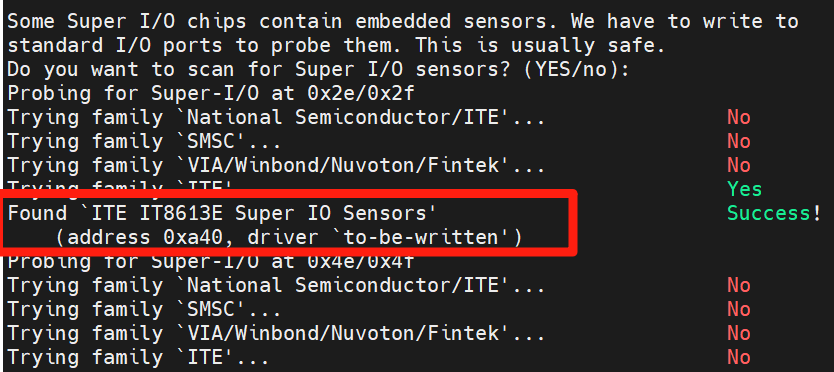
Task: Click 'Probing for Super-I/O at 0x2e/0x2f'
Action: pos(211,94)
